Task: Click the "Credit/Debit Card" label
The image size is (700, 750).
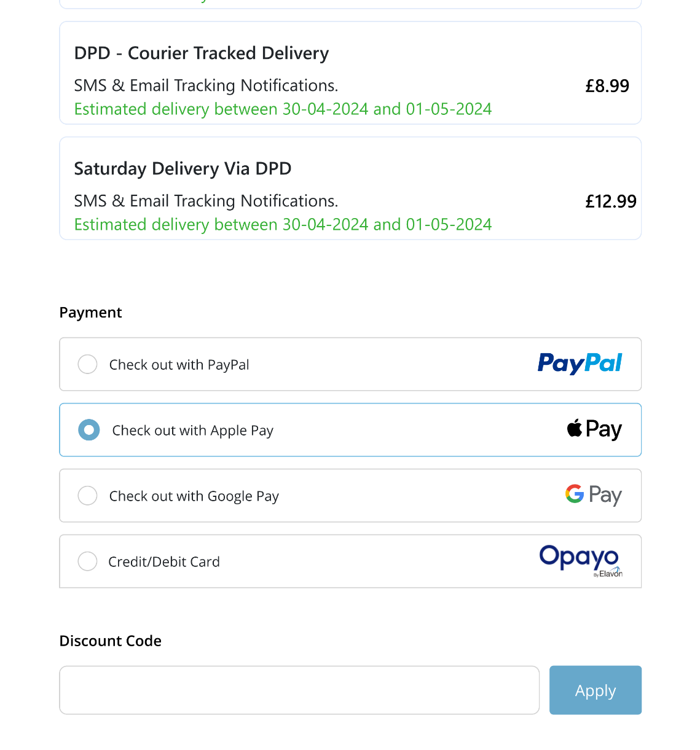Action: point(164,562)
